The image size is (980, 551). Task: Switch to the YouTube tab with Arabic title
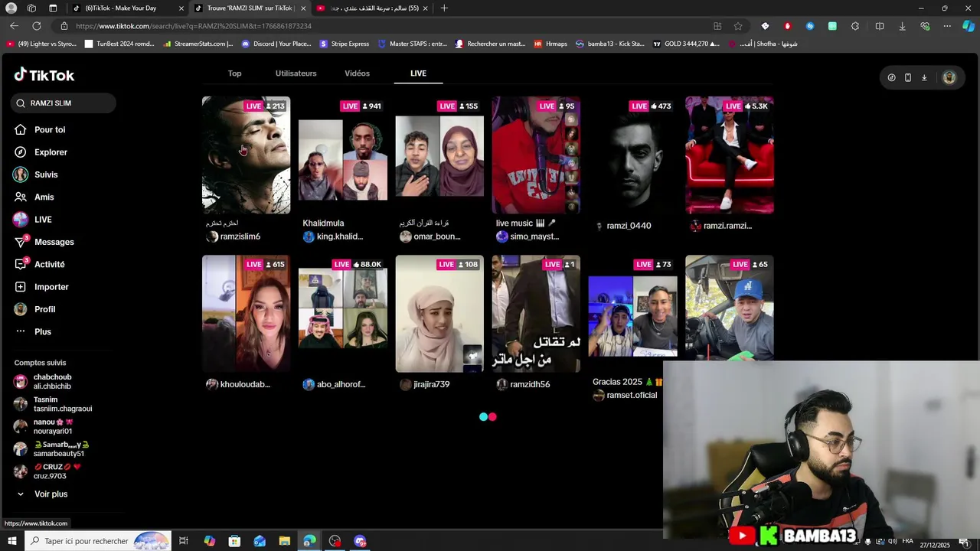[x=371, y=8]
